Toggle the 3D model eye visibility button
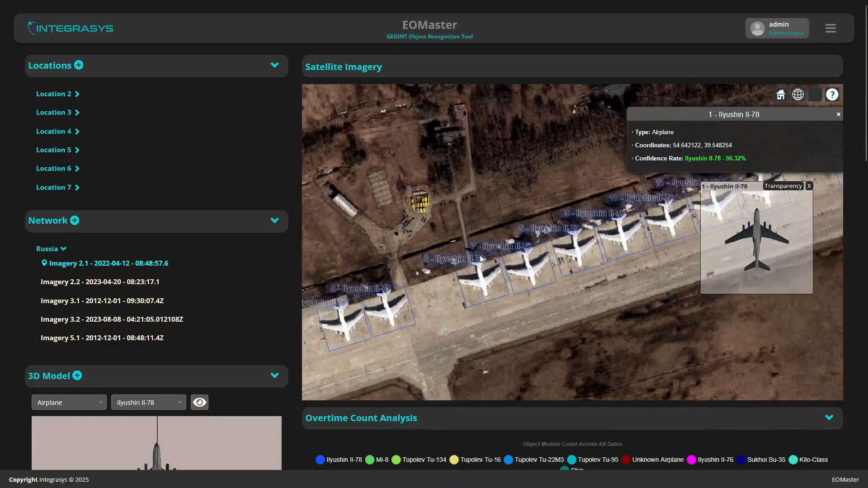 (199, 402)
